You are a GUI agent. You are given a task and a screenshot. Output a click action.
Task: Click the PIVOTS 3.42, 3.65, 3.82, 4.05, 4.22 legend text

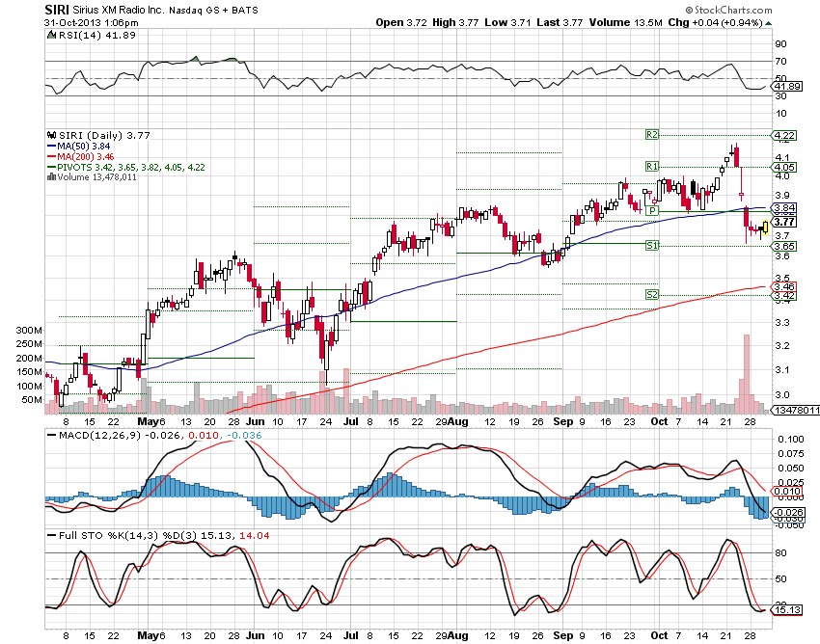click(x=131, y=168)
